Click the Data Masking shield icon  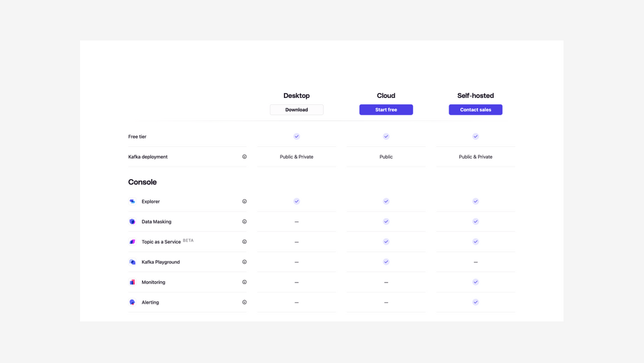click(x=132, y=222)
